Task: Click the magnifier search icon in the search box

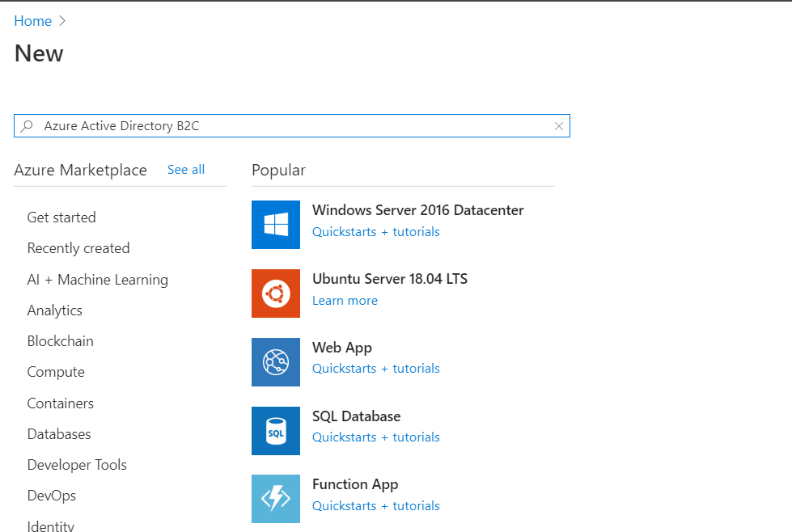Action: pyautogui.click(x=27, y=125)
